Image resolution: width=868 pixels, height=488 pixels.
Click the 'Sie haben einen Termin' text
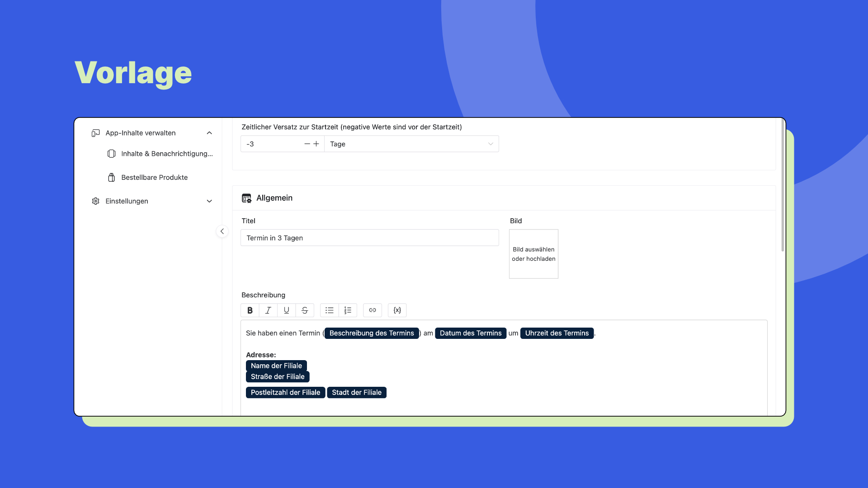[283, 333]
